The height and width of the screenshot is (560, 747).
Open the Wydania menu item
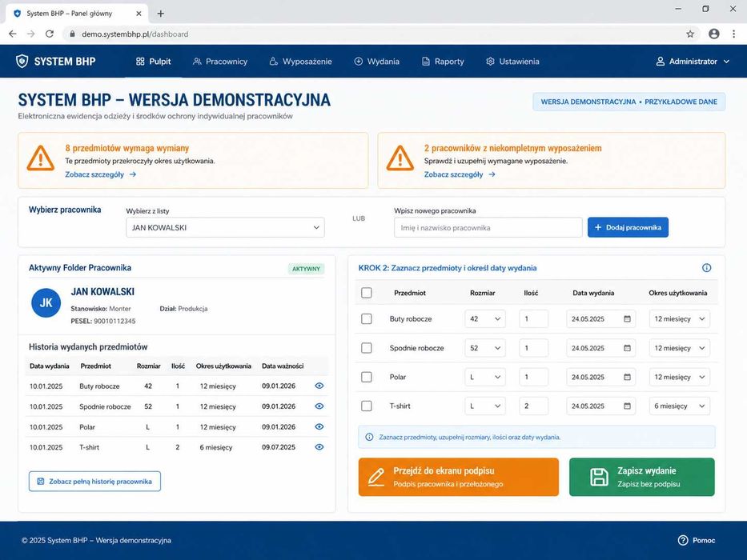pos(377,62)
